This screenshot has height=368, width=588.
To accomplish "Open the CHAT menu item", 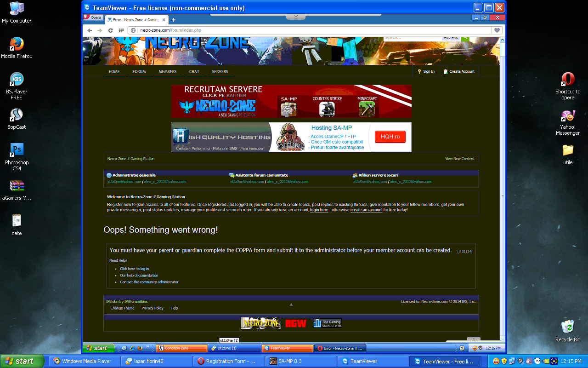I will (x=194, y=72).
